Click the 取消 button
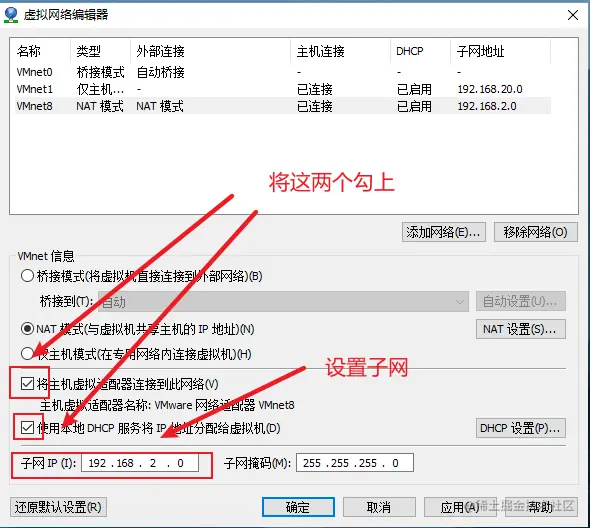 [379, 507]
